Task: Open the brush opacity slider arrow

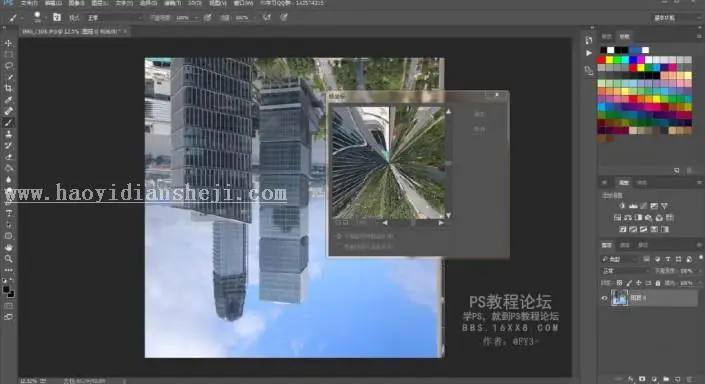Action: 196,18
